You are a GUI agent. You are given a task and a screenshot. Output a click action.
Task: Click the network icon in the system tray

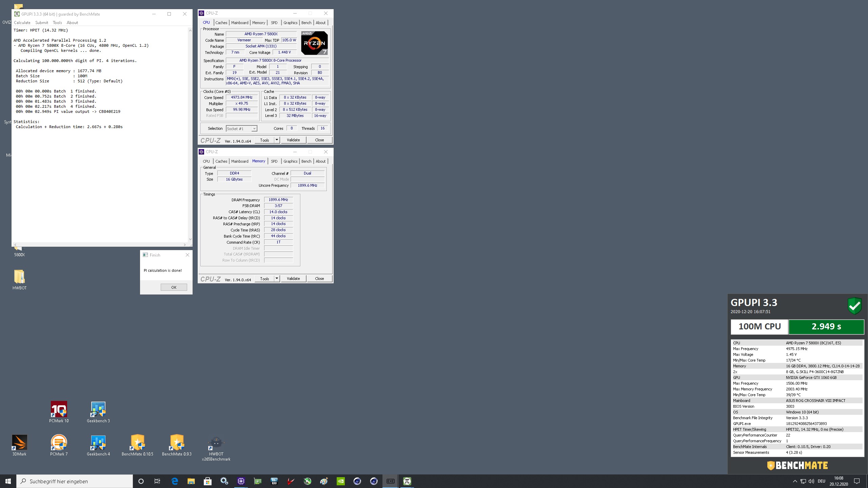803,481
